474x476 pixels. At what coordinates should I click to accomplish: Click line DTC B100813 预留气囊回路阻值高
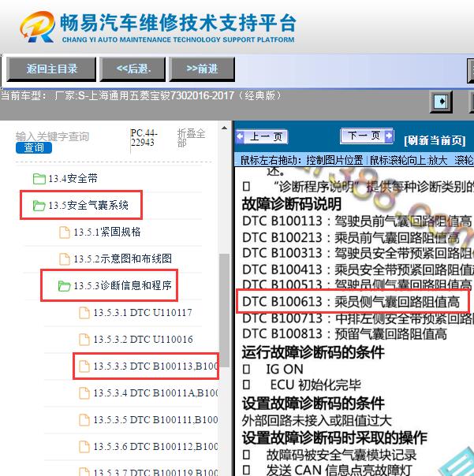344,334
